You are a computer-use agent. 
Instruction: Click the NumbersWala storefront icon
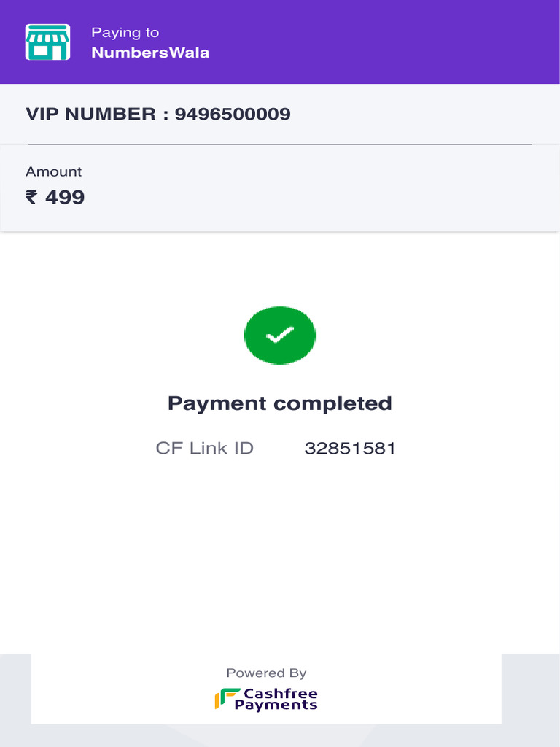tap(47, 42)
